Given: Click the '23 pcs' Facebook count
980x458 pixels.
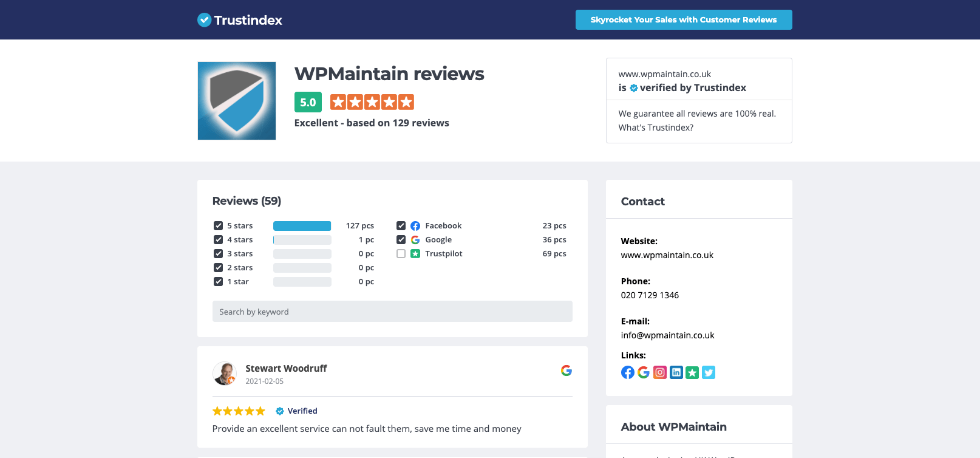Looking at the screenshot, I should (x=554, y=226).
